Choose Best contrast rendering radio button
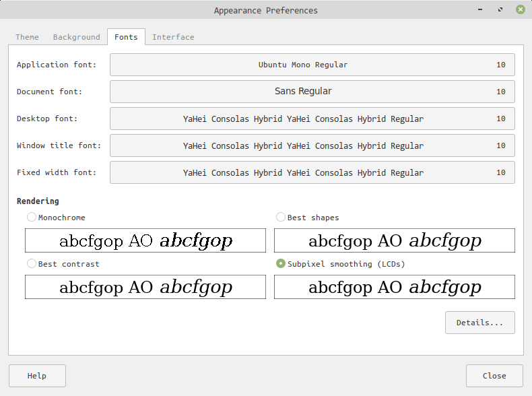Image resolution: width=532 pixels, height=396 pixels. [x=32, y=264]
